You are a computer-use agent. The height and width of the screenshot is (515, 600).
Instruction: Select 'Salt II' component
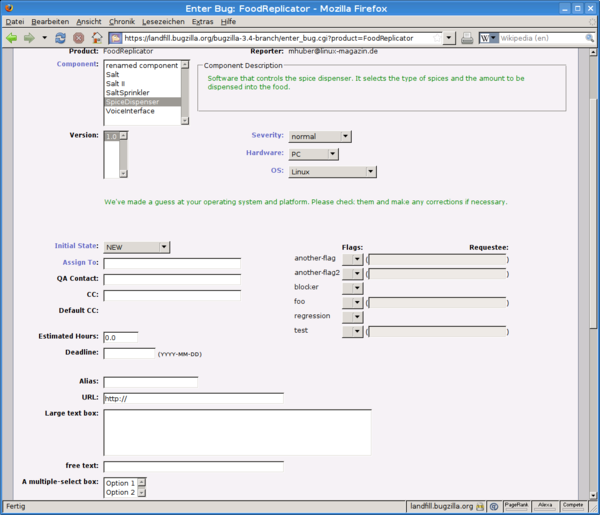tap(142, 83)
